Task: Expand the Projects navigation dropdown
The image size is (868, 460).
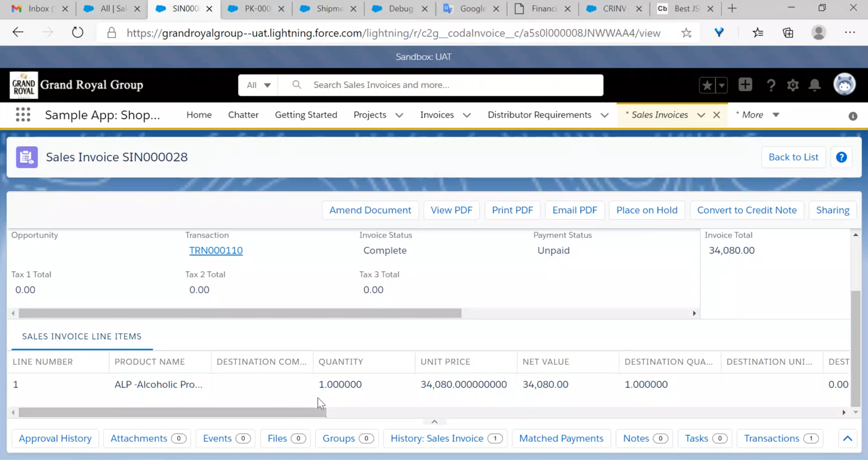Action: pyautogui.click(x=399, y=115)
